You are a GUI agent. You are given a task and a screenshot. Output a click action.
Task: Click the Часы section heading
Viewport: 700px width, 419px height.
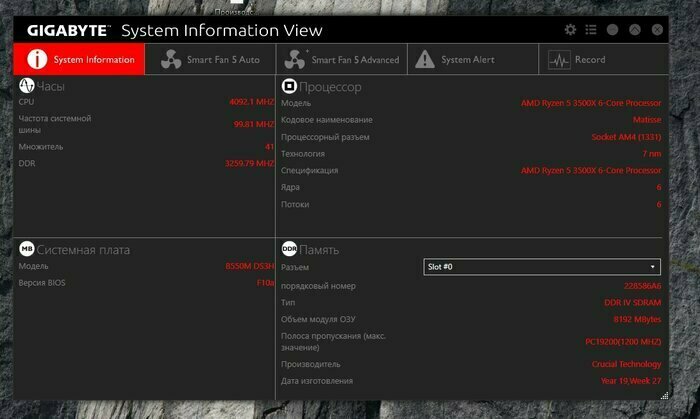[50, 86]
